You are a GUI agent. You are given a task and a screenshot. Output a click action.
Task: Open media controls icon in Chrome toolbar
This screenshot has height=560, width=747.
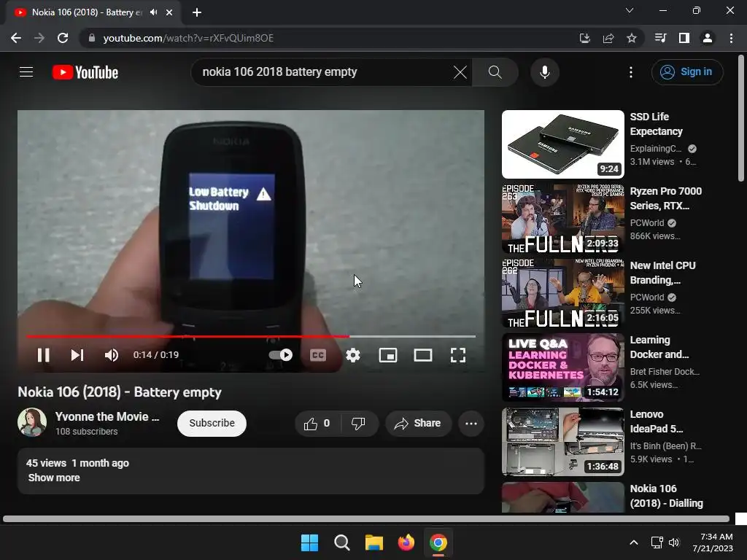coord(660,38)
